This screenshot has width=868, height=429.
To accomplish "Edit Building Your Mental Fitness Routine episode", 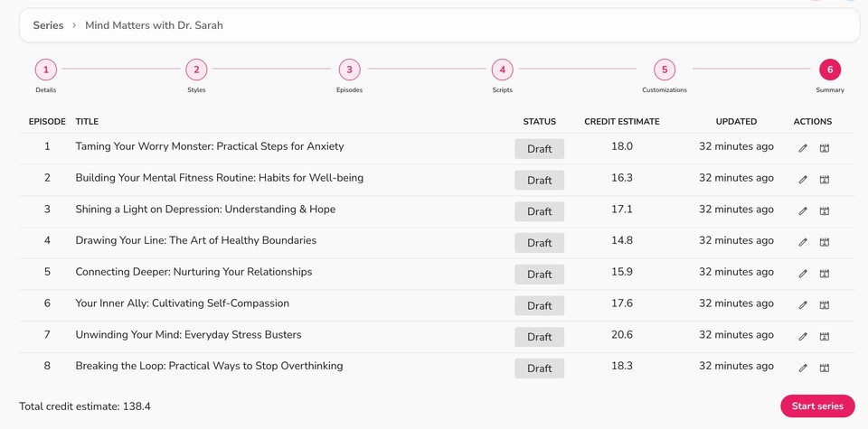I will pos(803,180).
